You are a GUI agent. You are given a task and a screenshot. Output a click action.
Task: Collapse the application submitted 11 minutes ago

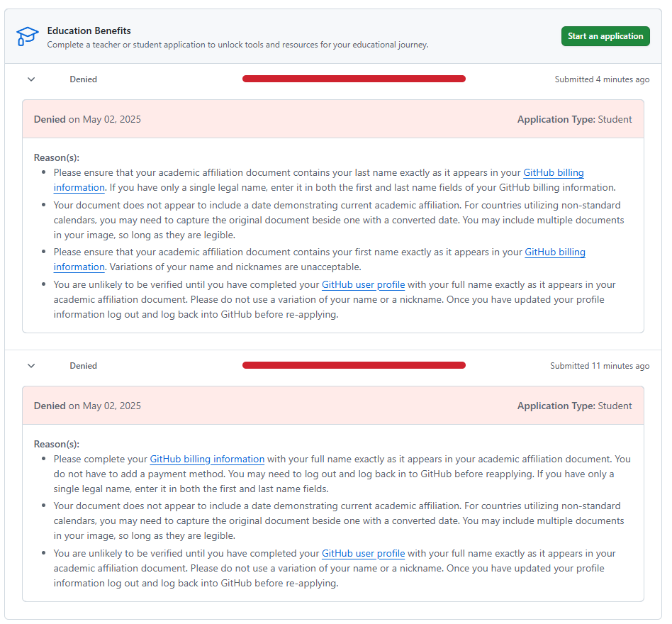pyautogui.click(x=31, y=366)
